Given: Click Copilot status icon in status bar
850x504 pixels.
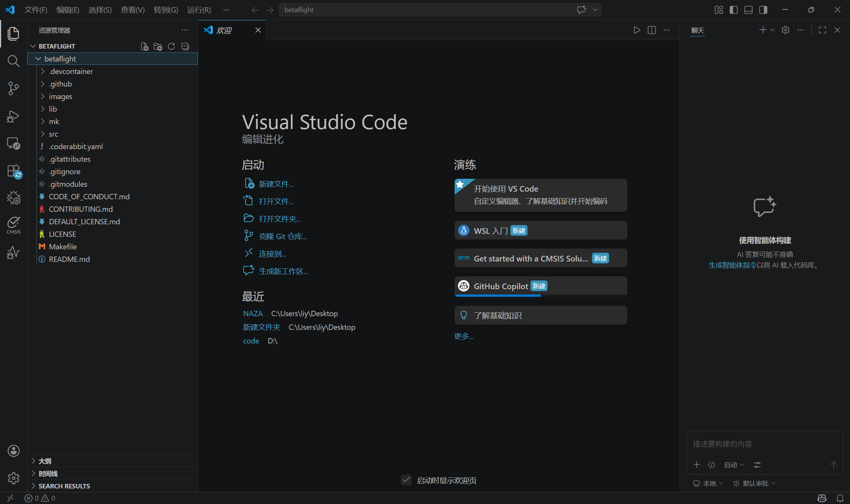Looking at the screenshot, I should click(x=822, y=498).
